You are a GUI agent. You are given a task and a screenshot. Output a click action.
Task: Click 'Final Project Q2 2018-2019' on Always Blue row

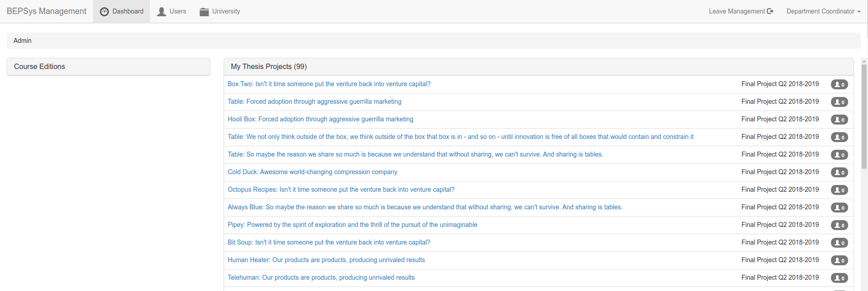point(780,207)
